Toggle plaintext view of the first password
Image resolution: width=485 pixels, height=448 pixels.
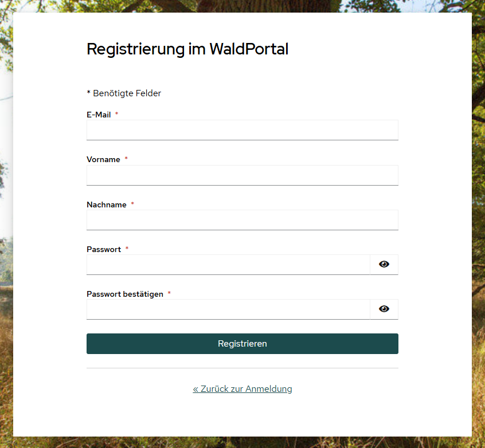click(x=384, y=264)
